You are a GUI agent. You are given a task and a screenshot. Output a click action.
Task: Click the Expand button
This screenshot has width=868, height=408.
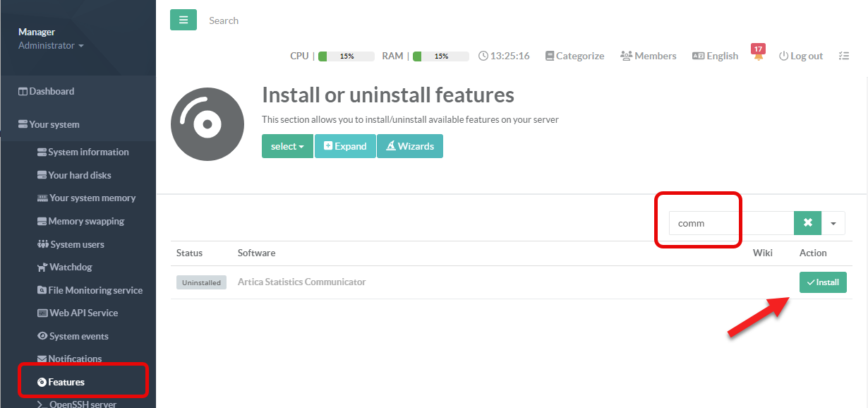pos(345,146)
